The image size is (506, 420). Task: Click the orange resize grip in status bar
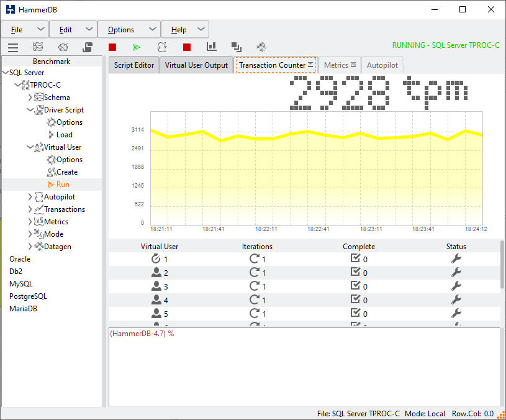502,414
